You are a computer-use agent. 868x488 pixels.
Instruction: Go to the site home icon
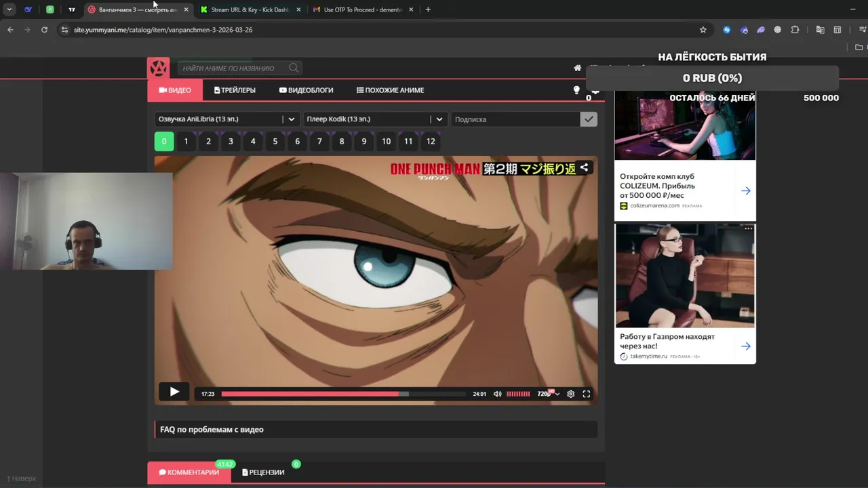click(x=578, y=68)
